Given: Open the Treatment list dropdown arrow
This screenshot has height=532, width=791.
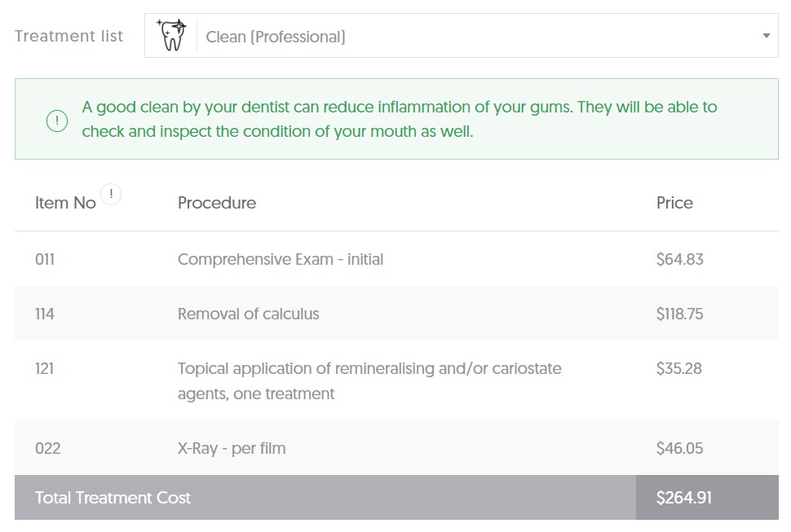Looking at the screenshot, I should 766,36.
